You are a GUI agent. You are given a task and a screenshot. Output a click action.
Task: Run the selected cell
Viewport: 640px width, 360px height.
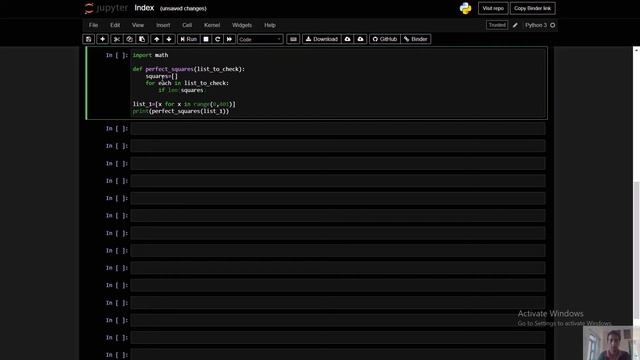[x=189, y=39]
